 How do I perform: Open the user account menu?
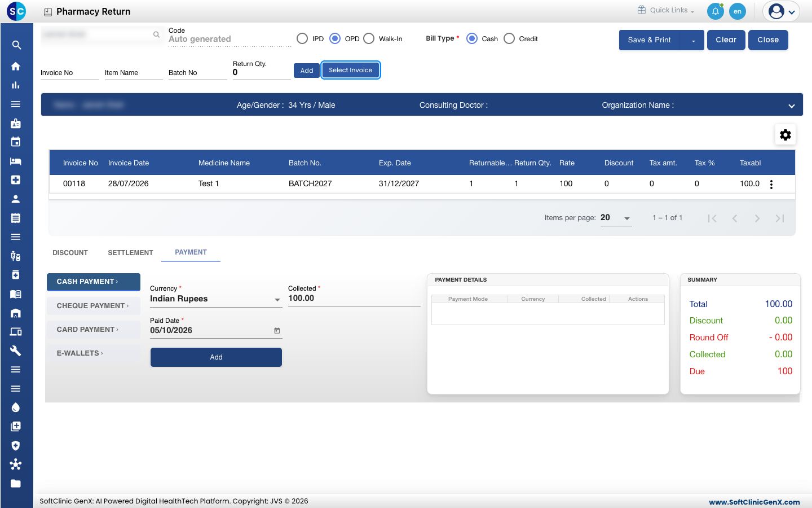782,11
